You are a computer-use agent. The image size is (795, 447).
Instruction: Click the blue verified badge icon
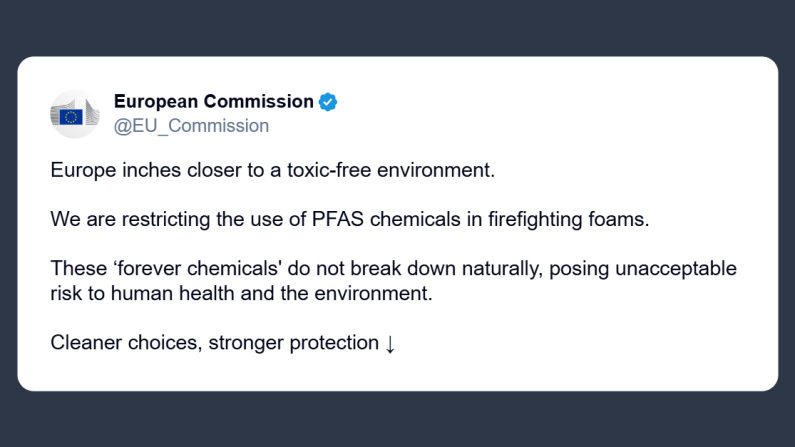coord(328,102)
